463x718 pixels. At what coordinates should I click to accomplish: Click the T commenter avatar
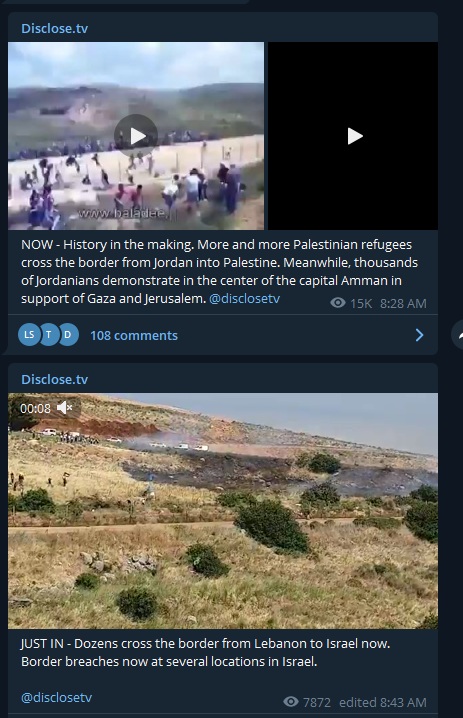click(49, 335)
